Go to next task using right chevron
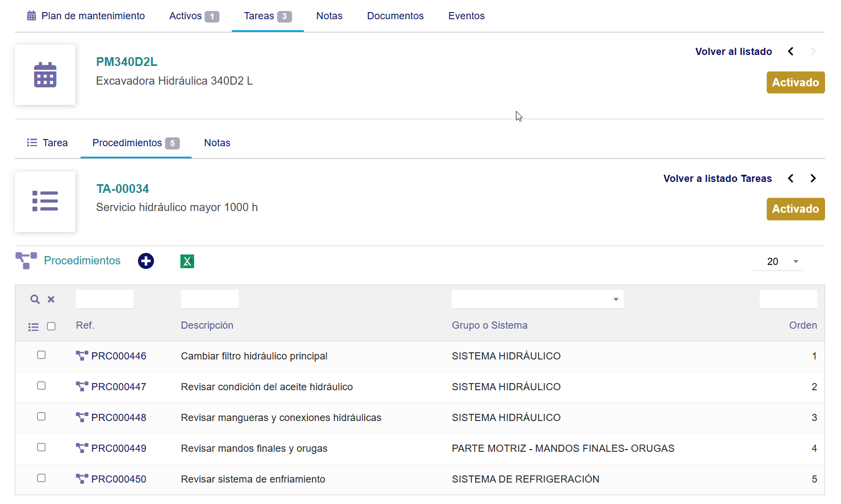Screen dimensions: 841x504 tap(813, 178)
